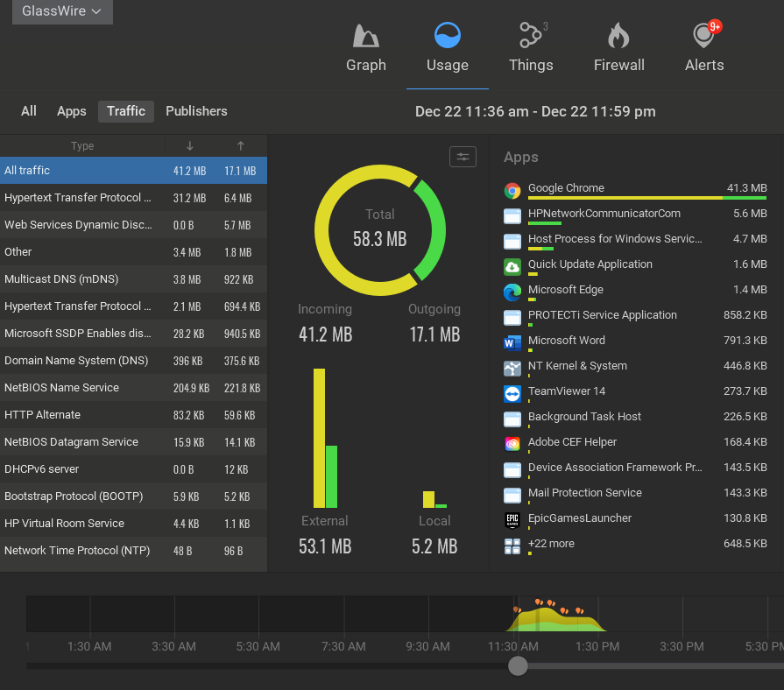Sort by the Type column header
This screenshot has height=690, width=784.
tap(82, 146)
